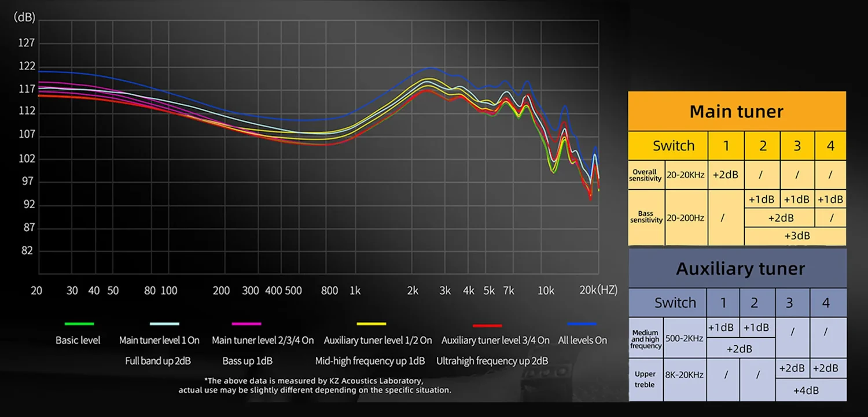This screenshot has width=868, height=417.
Task: Select the 'Auxiliary tuner' table header
Action: point(740,269)
